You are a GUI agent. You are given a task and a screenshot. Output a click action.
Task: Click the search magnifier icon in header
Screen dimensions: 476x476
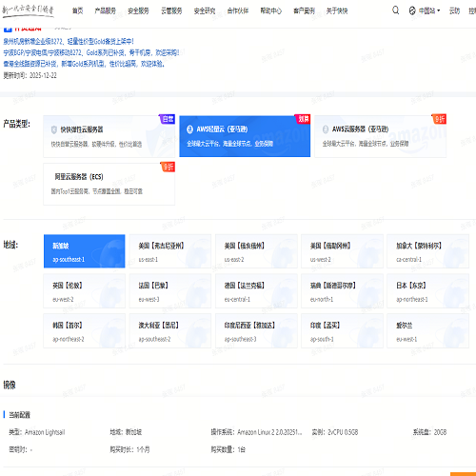[395, 10]
